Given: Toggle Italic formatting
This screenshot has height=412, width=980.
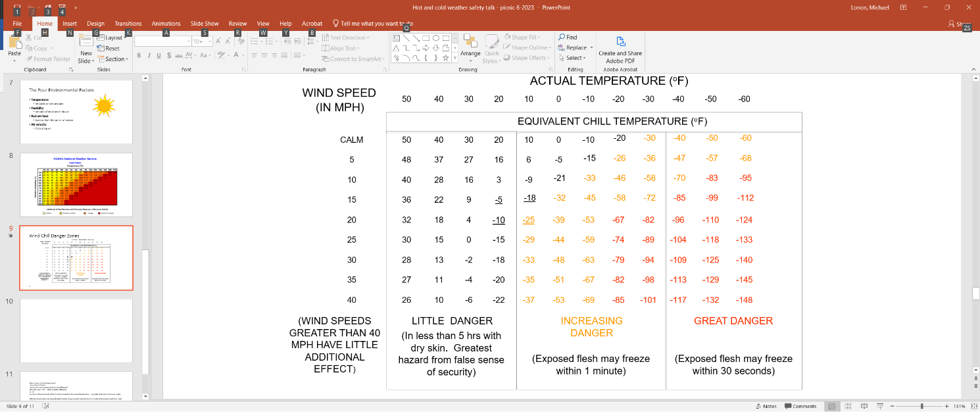Looking at the screenshot, I should pos(149,55).
